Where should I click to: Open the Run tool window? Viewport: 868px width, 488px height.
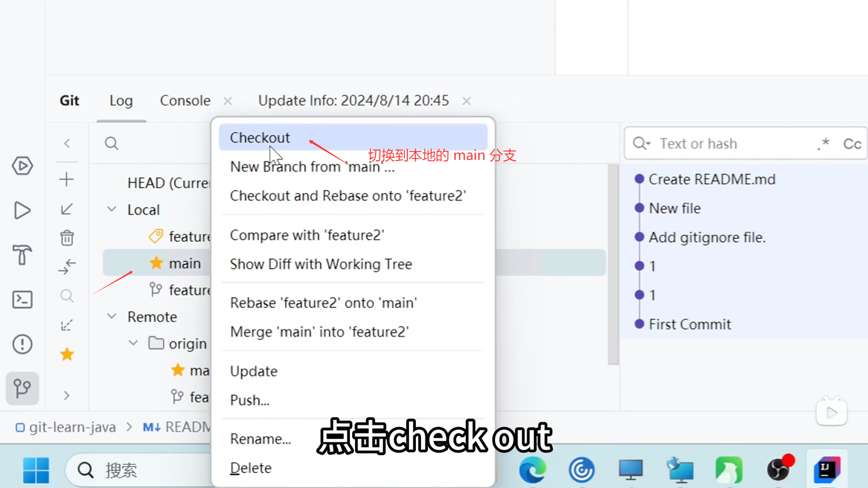click(x=22, y=211)
